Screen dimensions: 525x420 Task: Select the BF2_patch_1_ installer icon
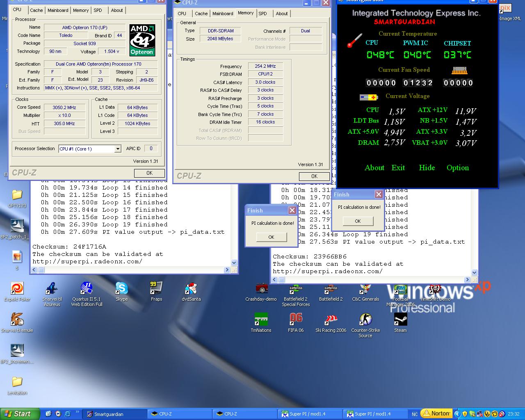(17, 229)
